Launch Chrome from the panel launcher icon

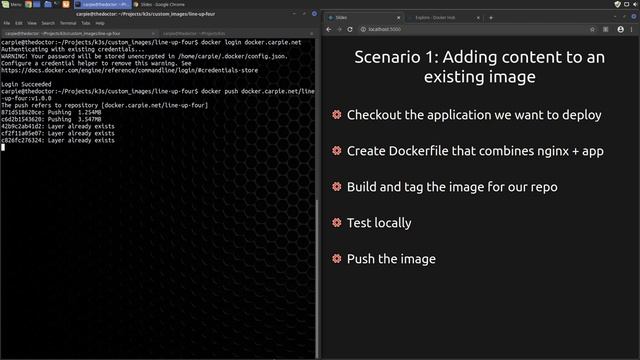[28, 4]
